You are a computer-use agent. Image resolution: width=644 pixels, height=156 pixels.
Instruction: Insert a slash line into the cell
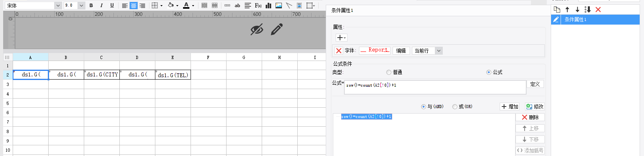coord(289,6)
